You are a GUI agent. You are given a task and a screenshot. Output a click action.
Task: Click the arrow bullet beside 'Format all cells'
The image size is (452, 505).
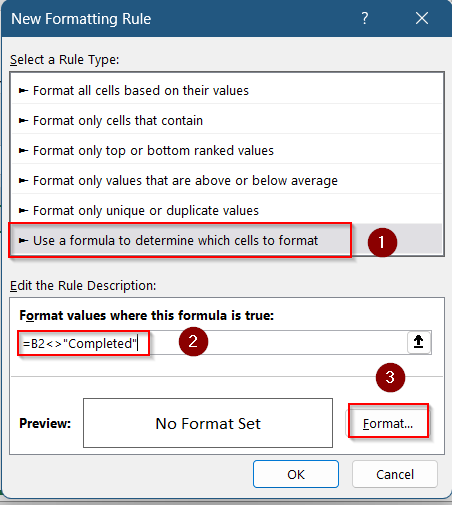[x=23, y=90]
